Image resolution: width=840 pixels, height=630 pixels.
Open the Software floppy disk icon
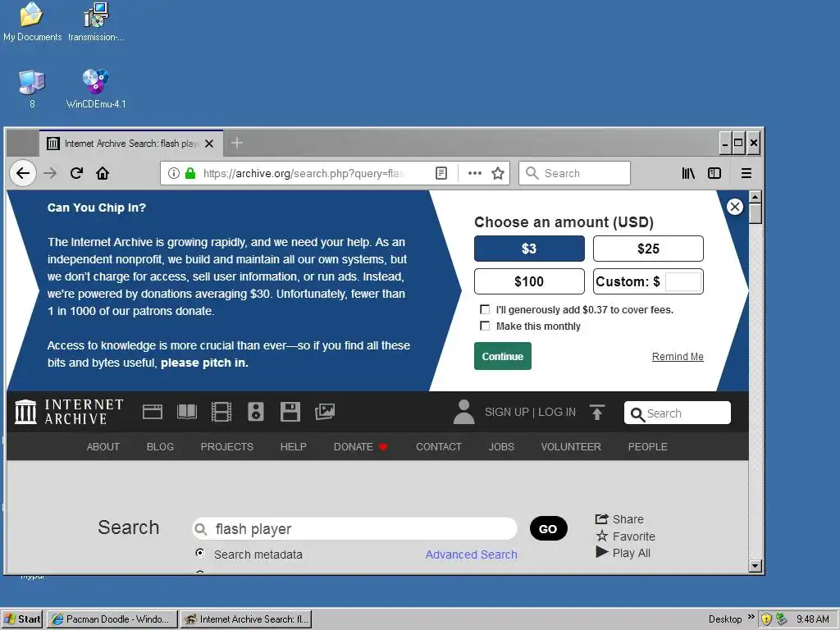pos(290,412)
